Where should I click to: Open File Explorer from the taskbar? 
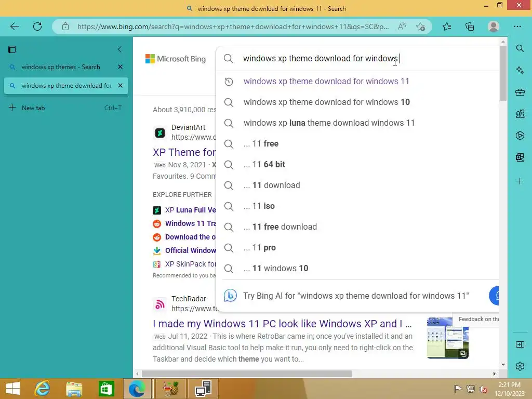click(74, 389)
